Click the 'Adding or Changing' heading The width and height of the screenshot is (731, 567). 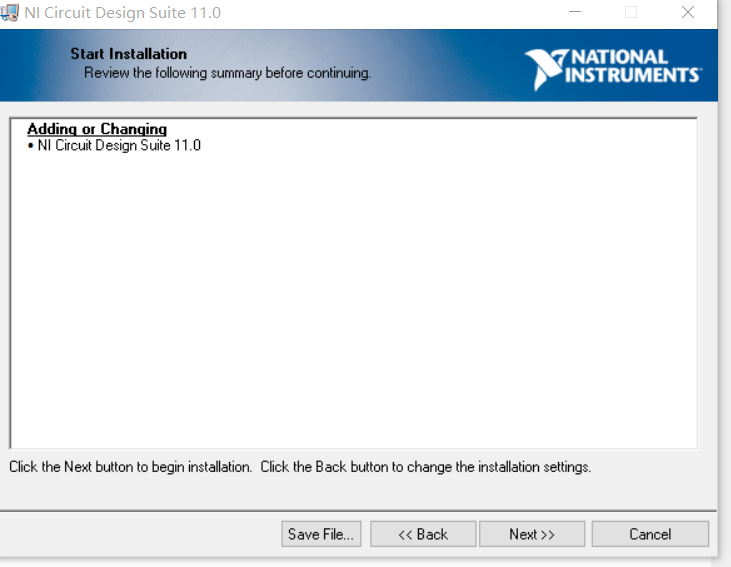point(97,129)
